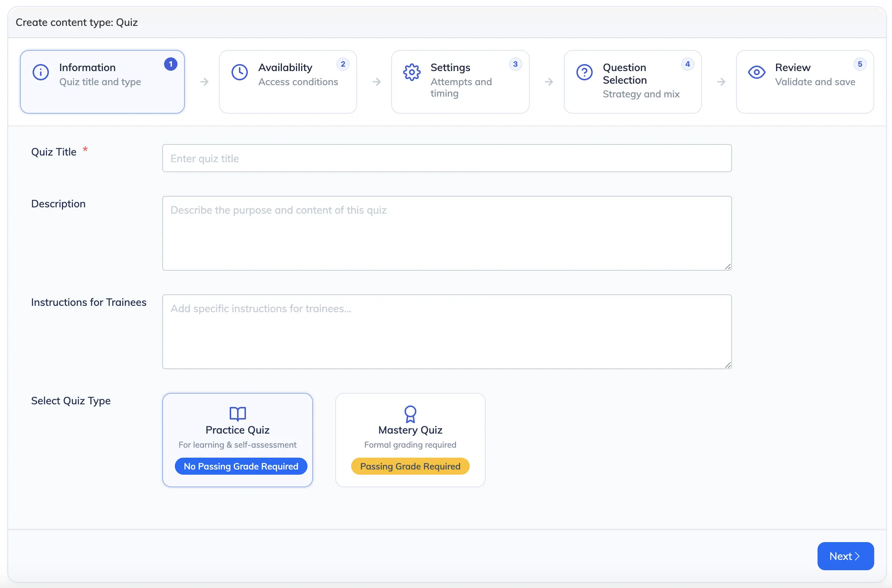Click the Mastery Quiz award ribbon icon
The height and width of the screenshot is (588, 892).
pyautogui.click(x=410, y=414)
